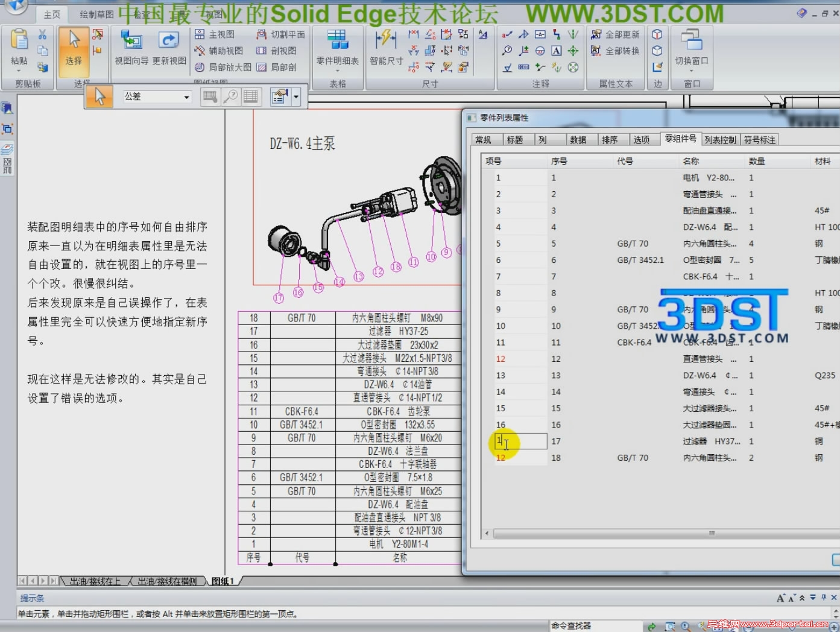Click the boxed letter A text annotation icon
This screenshot has width=840, height=632.
tap(557, 51)
